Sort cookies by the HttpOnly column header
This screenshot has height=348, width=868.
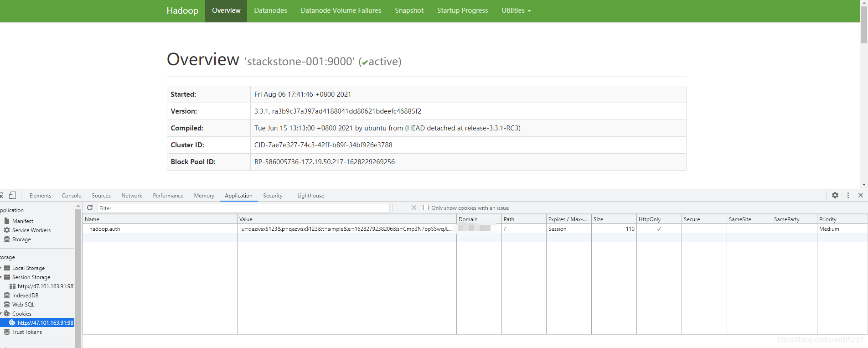pyautogui.click(x=659, y=219)
